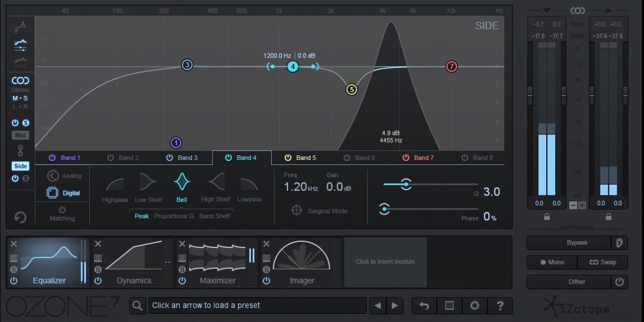Enable Band 2 with its power icon
Viewport: 644px width, 322px height.
tap(110, 158)
